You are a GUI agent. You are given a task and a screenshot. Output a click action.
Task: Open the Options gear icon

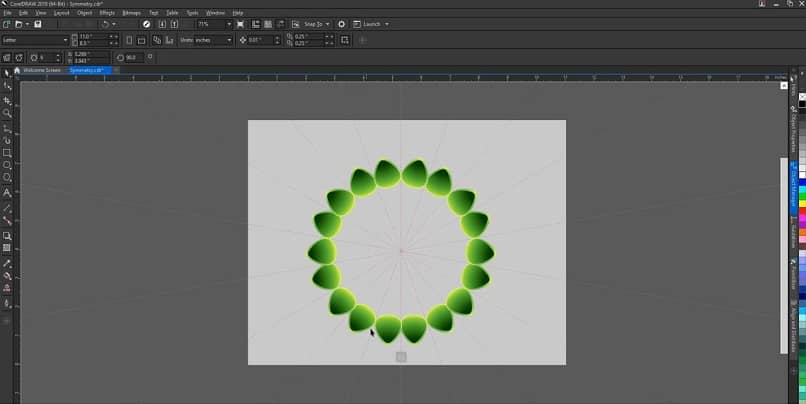(341, 24)
